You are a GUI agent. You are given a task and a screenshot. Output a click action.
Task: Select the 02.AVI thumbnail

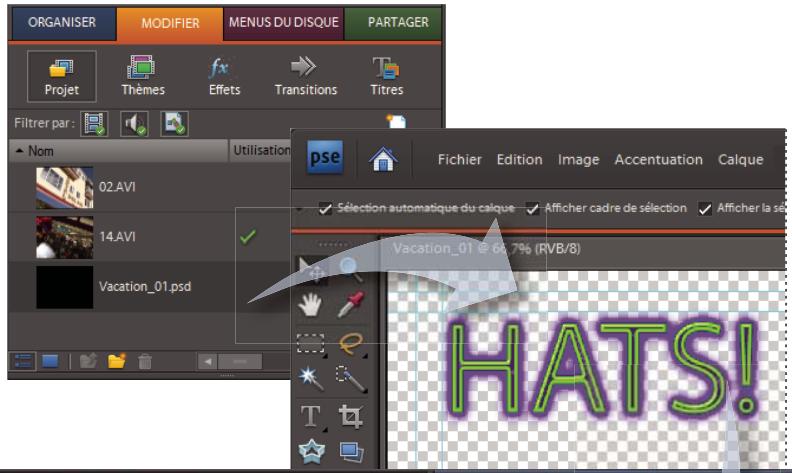(65, 187)
